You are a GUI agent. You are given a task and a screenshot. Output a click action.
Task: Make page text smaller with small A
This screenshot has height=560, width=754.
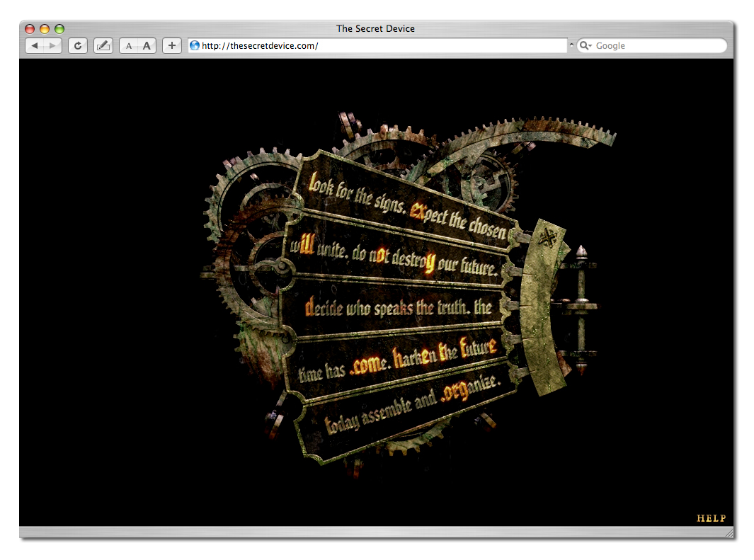(x=129, y=46)
